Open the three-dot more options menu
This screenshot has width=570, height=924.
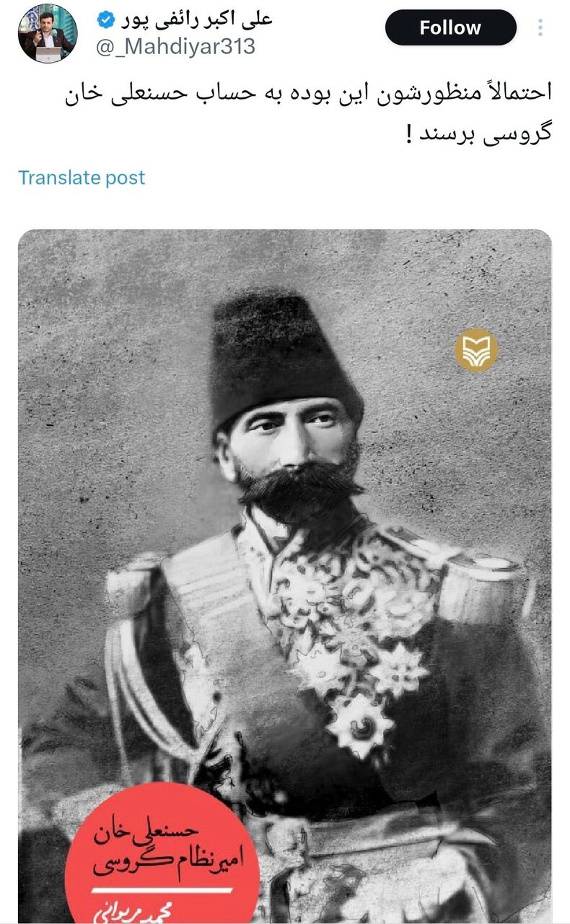pyautogui.click(x=540, y=27)
